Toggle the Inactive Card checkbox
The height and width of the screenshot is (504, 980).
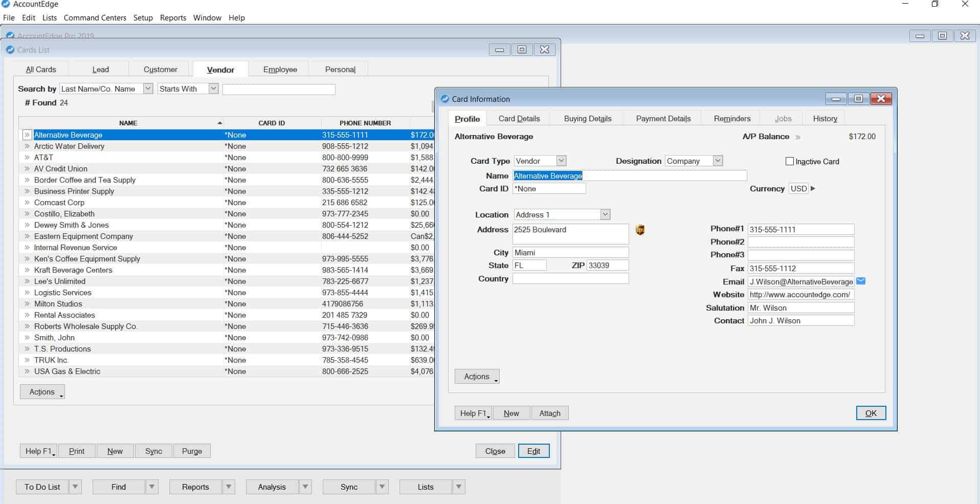click(789, 161)
